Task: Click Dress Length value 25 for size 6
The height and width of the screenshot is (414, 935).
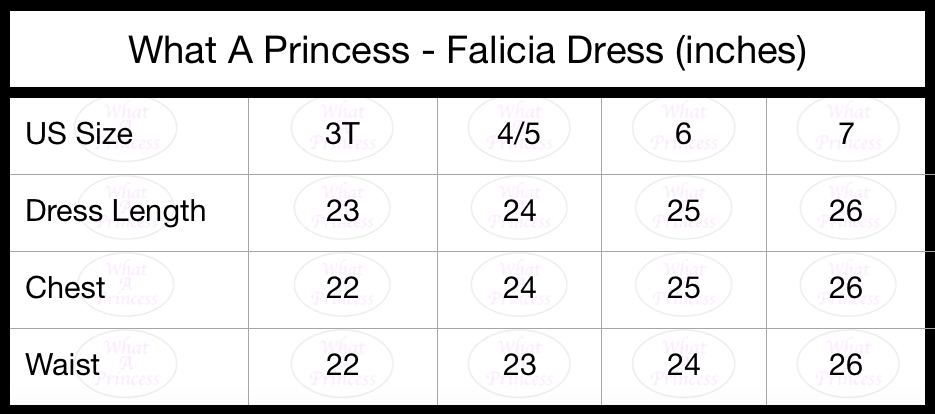Action: [x=683, y=211]
